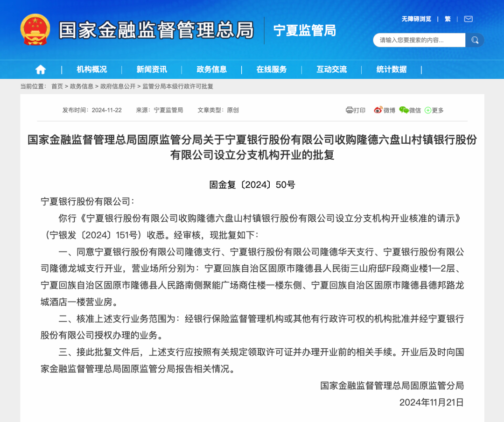The image size is (504, 422).
Task: Share article via WeChat icon
Action: [404, 110]
